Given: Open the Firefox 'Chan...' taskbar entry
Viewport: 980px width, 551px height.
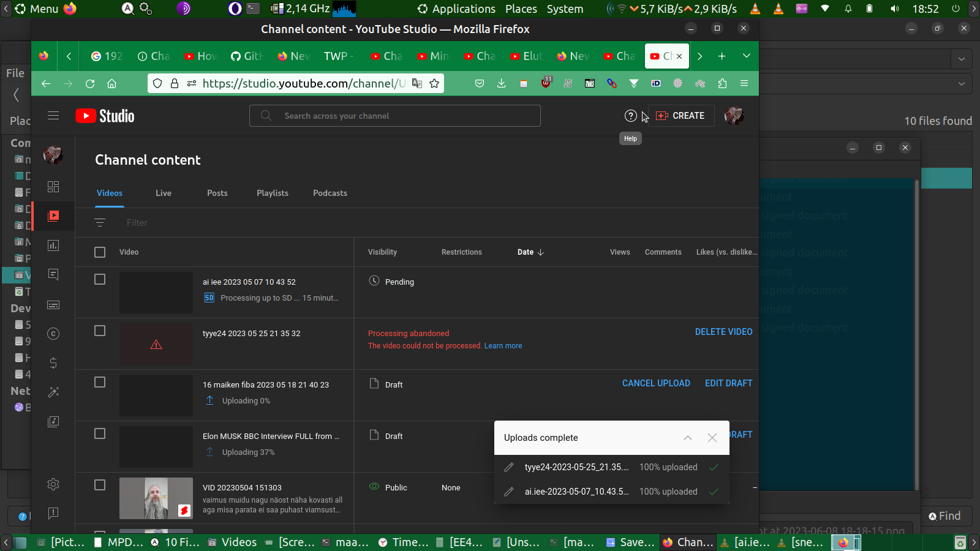Looking at the screenshot, I should (688, 542).
